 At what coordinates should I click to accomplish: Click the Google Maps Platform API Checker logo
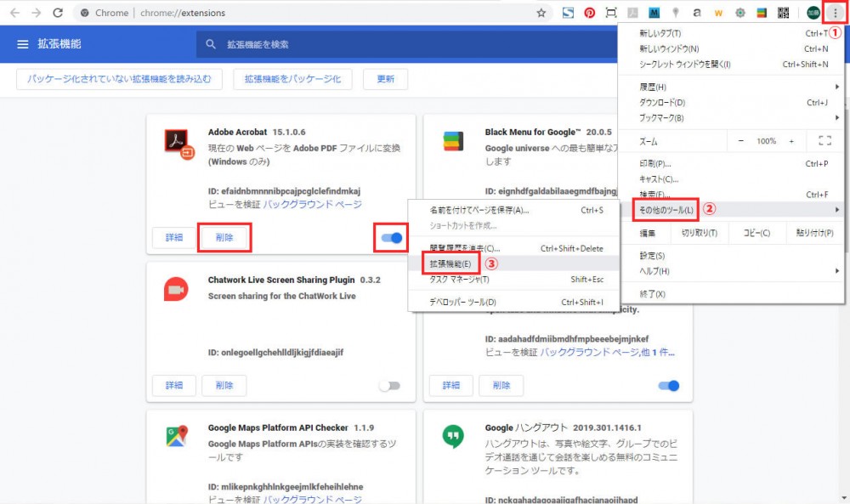(x=177, y=436)
